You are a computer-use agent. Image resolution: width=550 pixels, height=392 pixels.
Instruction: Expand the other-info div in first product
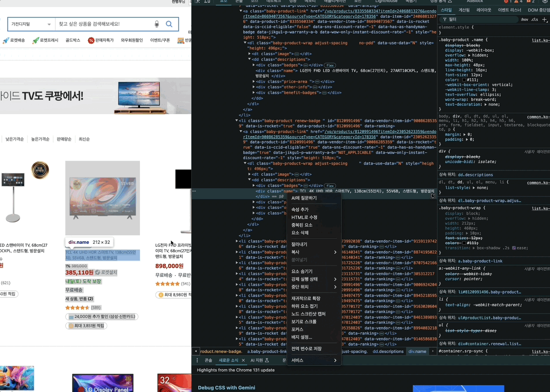pyautogui.click(x=254, y=87)
